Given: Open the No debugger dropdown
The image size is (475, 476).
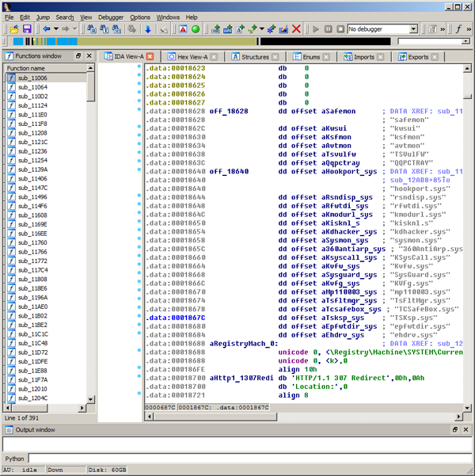Looking at the screenshot, I should click(414, 29).
